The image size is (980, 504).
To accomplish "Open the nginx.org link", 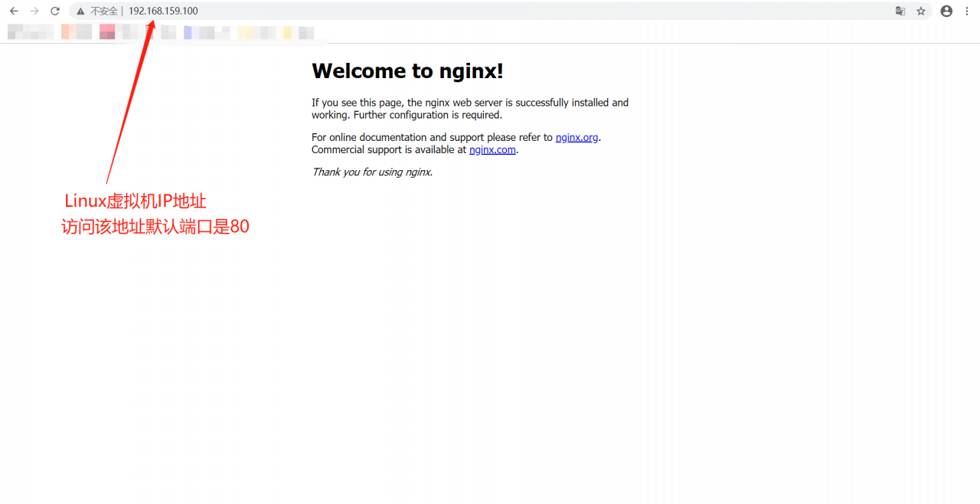I will 577,138.
